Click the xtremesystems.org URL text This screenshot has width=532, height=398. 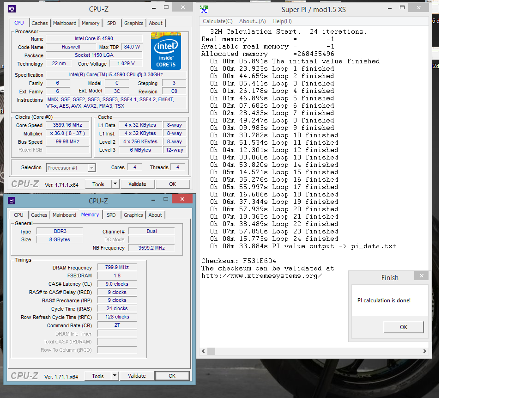coord(261,276)
